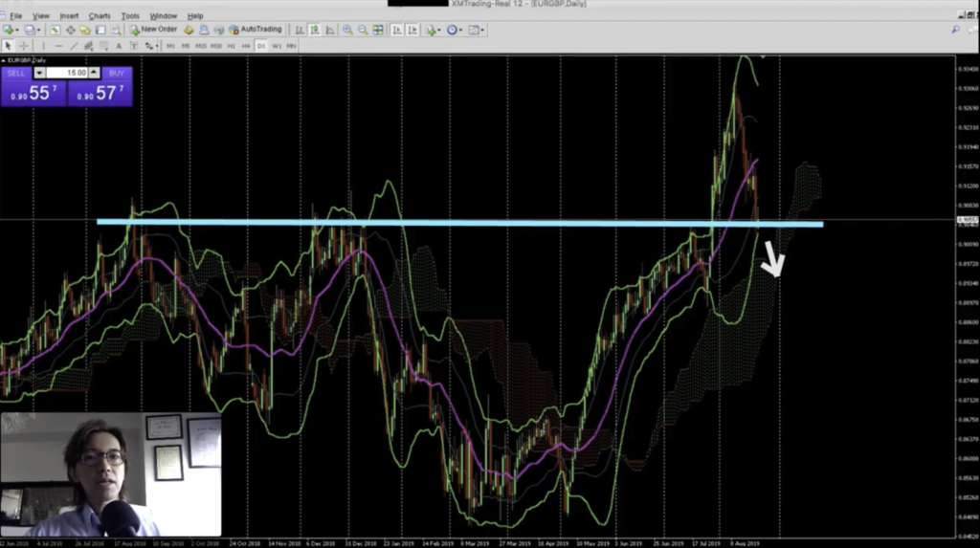Click the BUY button in one-click panel

(116, 73)
